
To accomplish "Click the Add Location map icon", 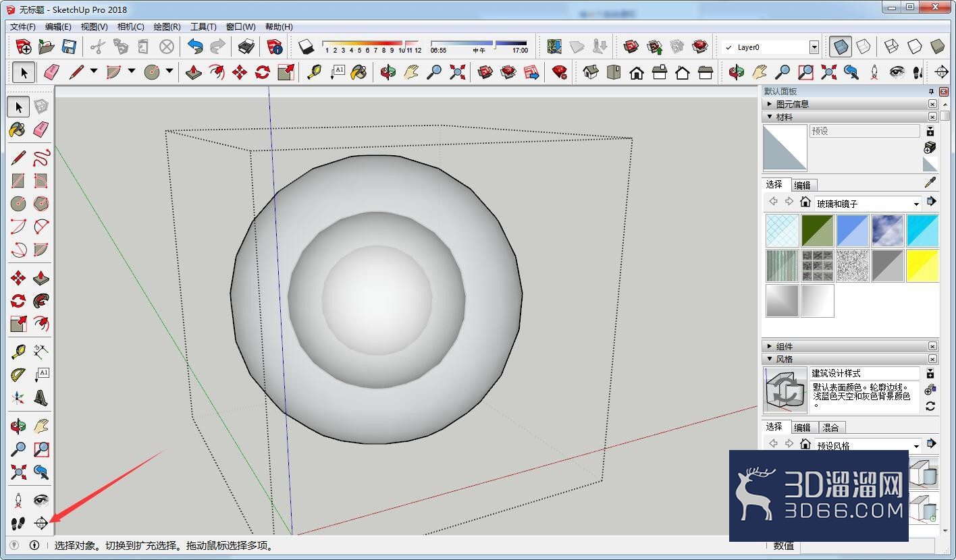I will (x=554, y=47).
